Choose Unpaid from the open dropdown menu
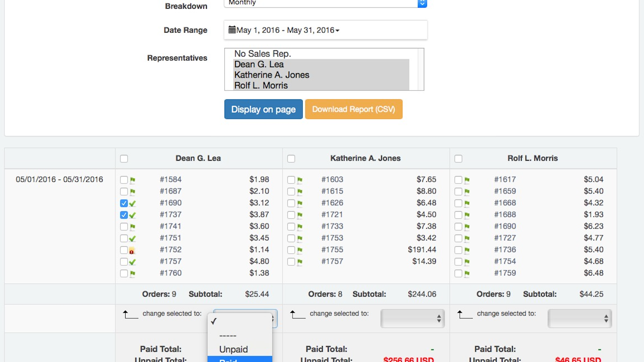644x362 pixels. [x=233, y=349]
